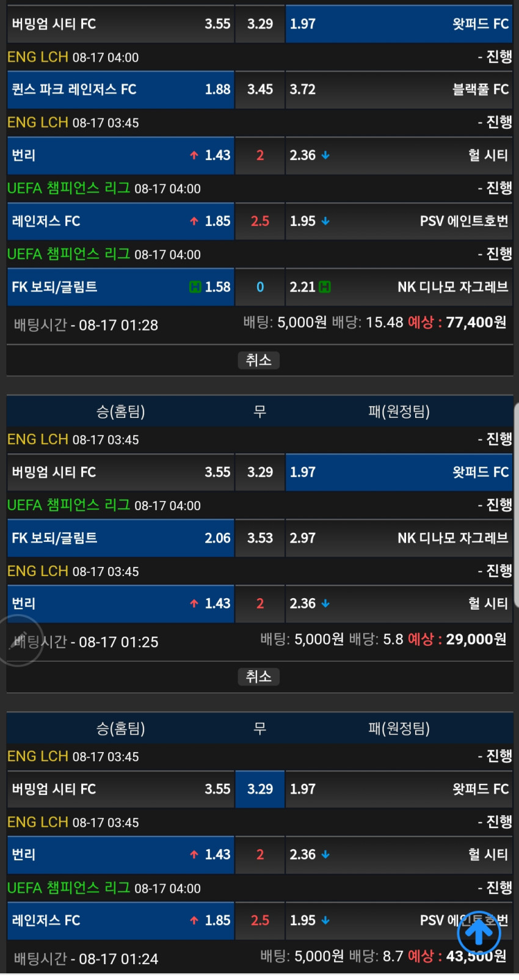Cancel the bet placed at 08-17 01:28
Viewport: 519px width, 980px height.
[x=259, y=360]
